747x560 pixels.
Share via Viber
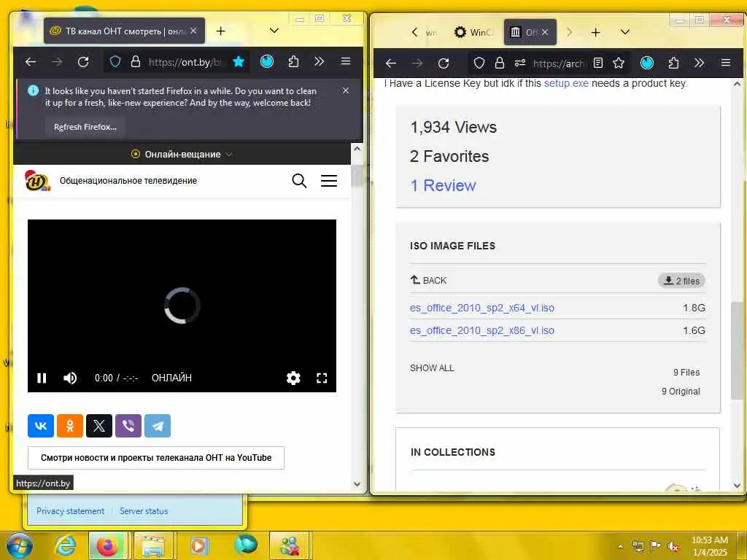click(x=128, y=426)
